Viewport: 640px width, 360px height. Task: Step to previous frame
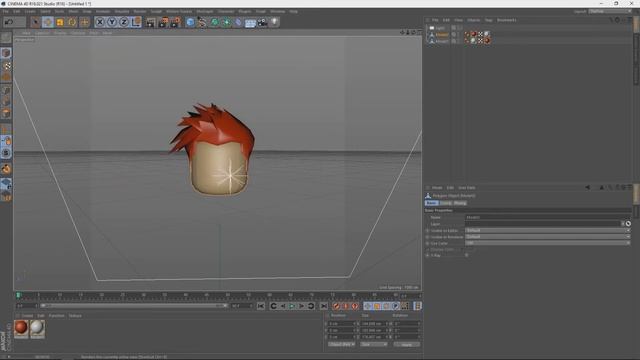coord(283,306)
